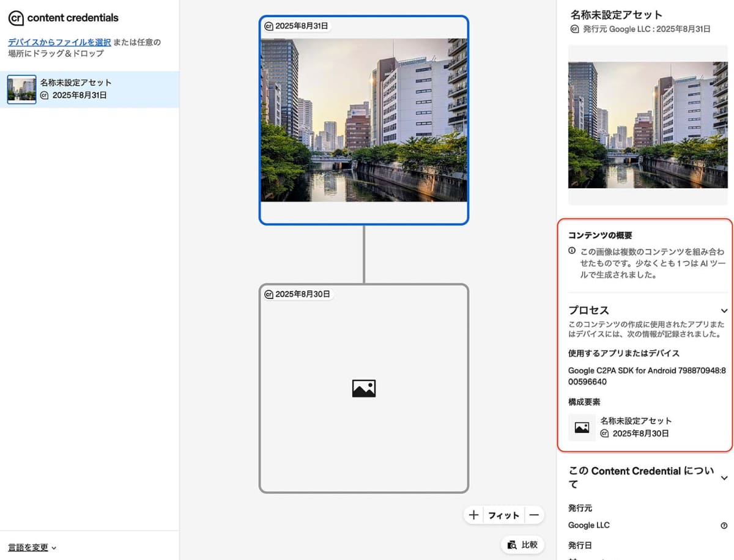
Task: Open comparison with the 比較 button
Action: (x=522, y=544)
